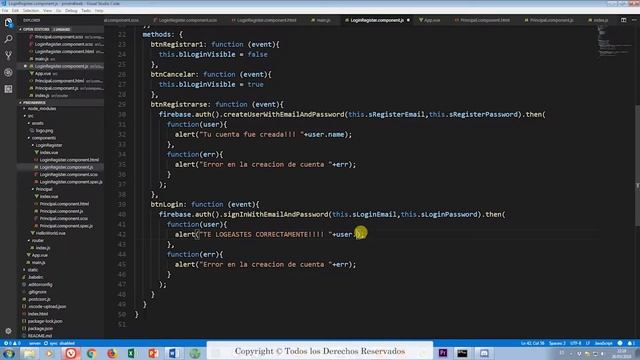
Task: Open Word from the taskbar
Action: [x=173, y=353]
